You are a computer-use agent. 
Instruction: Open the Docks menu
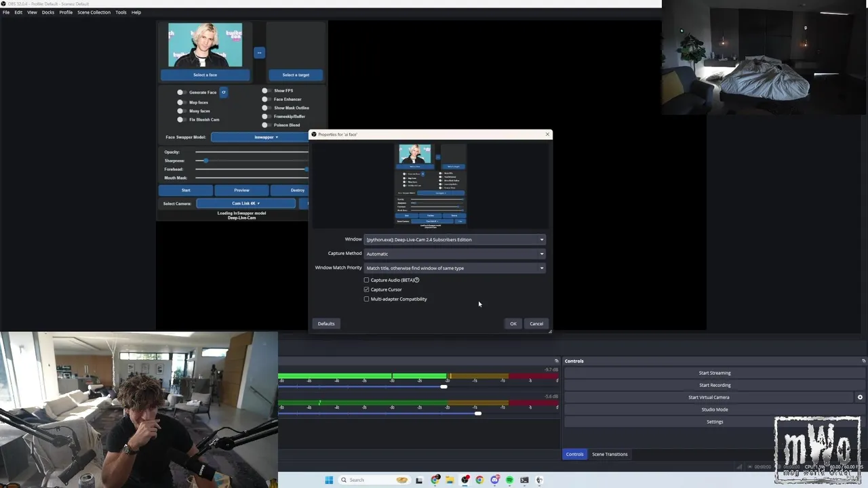48,12
